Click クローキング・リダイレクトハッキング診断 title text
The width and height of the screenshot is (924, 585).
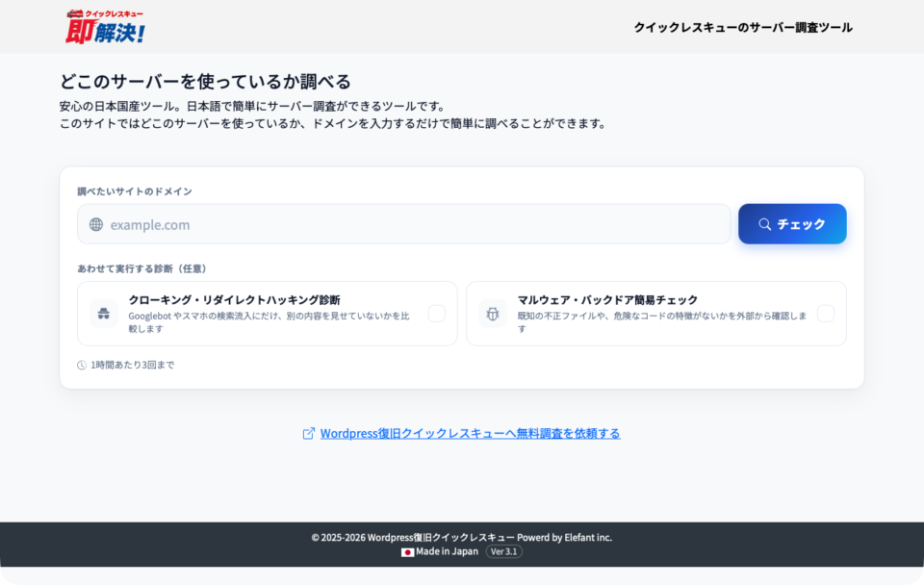(235, 300)
